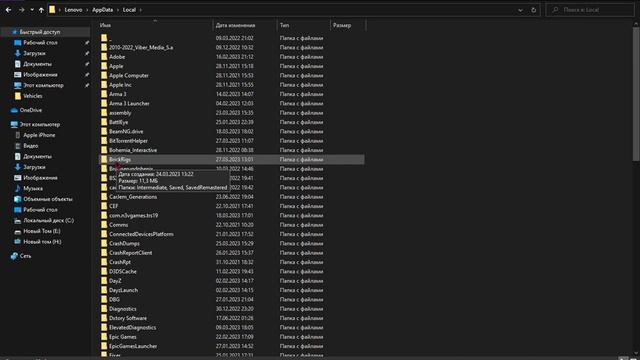Screen dimensions: 640x360
Task: Open Изображения under quick access
Action: point(40,75)
